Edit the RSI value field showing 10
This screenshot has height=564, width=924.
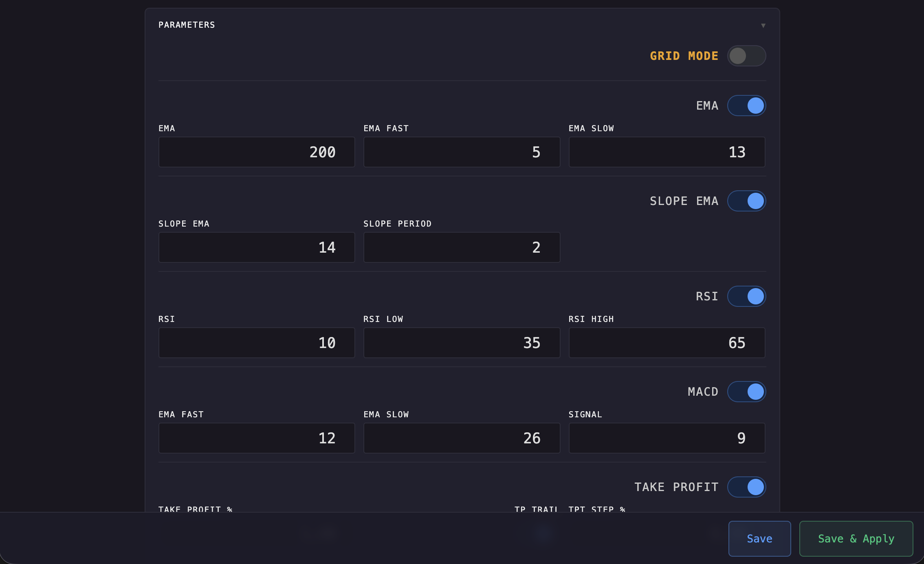(256, 343)
